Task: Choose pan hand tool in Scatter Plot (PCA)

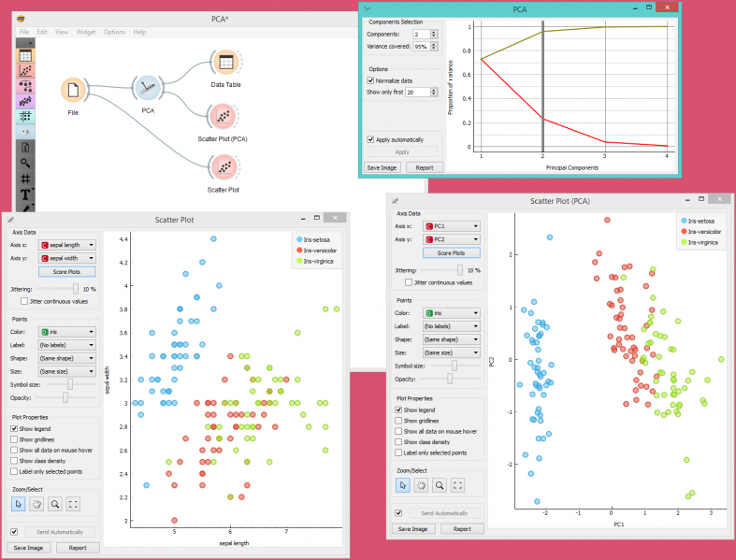Action: click(x=421, y=485)
